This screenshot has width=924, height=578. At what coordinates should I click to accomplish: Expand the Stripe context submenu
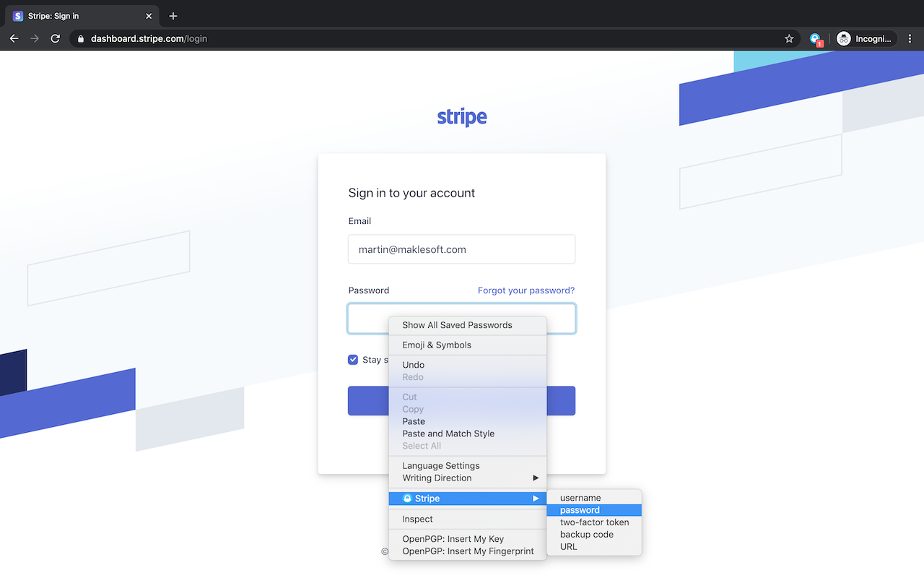(x=468, y=499)
